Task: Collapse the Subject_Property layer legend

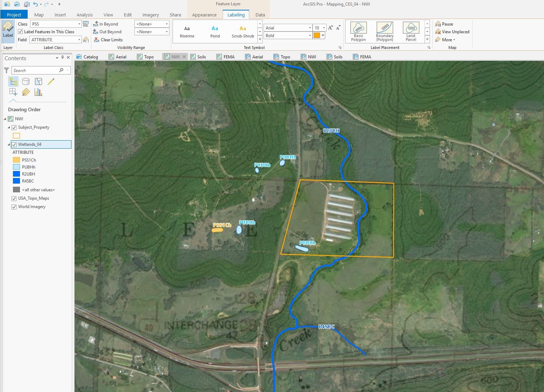Action: (9, 128)
